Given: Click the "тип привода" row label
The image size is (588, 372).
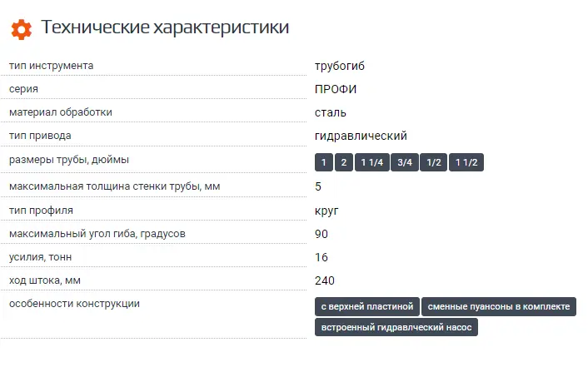Looking at the screenshot, I should pyautogui.click(x=40, y=136).
